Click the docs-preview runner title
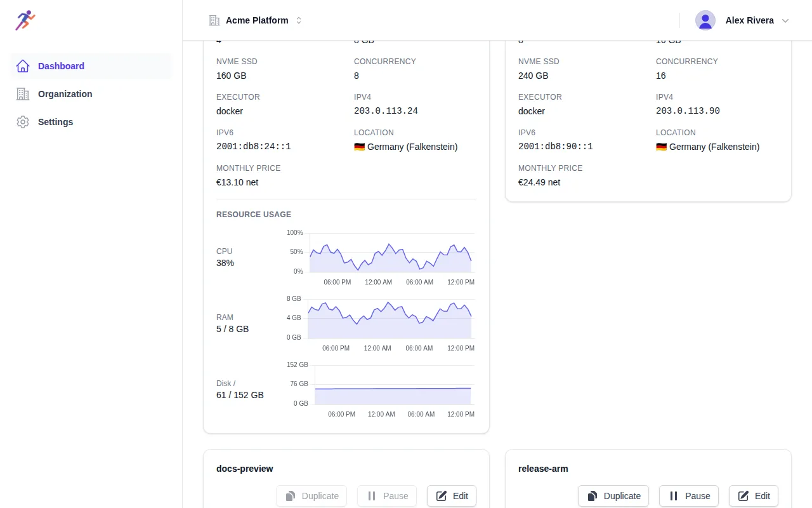 click(245, 469)
